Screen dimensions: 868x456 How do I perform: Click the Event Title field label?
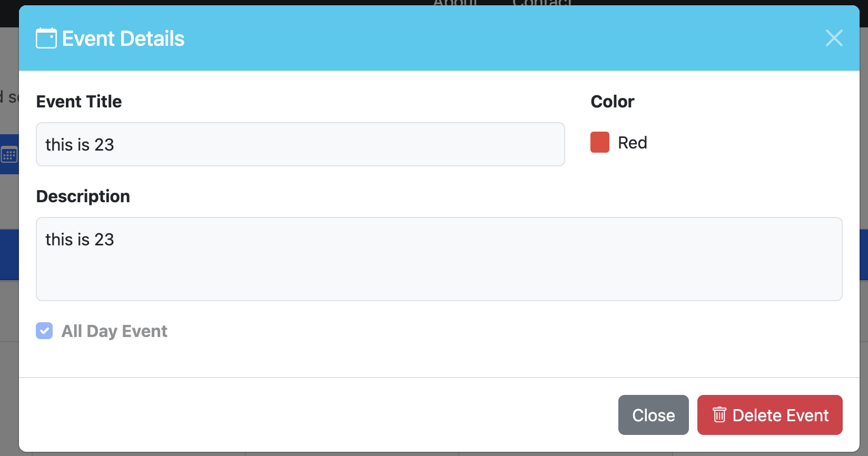[x=79, y=102]
